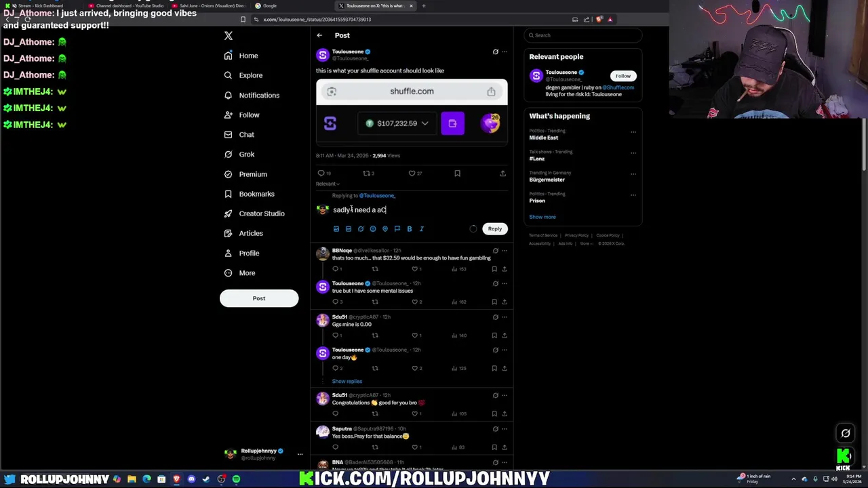This screenshot has width=868, height=488.
Task: Like the 'Congratulations' reply by Sdu51
Action: point(415,413)
